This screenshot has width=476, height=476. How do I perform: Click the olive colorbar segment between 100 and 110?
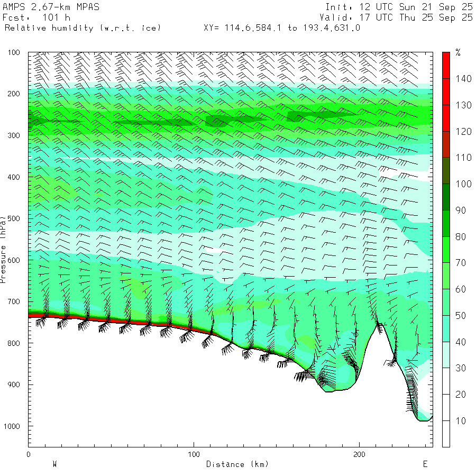(446, 171)
